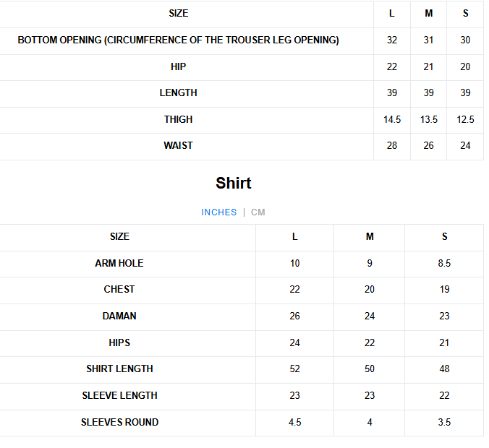Screen dimensions: 489x448
Task: Switch shirt measurements to CM
Action: (258, 212)
